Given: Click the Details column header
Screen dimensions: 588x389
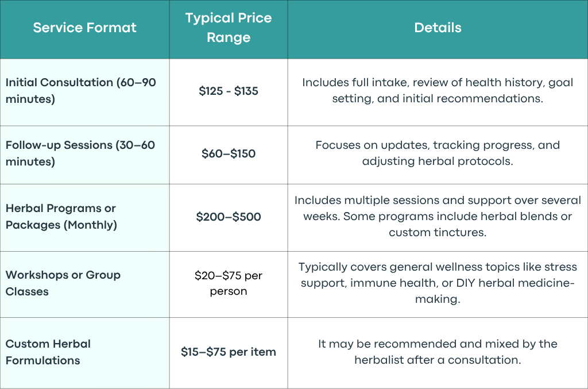Looking at the screenshot, I should 438,28.
